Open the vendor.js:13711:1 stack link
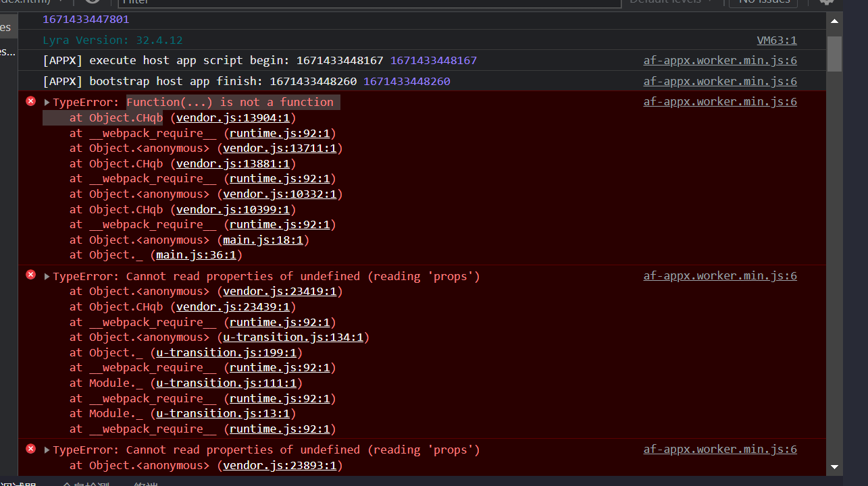The width and height of the screenshot is (868, 486). 280,148
